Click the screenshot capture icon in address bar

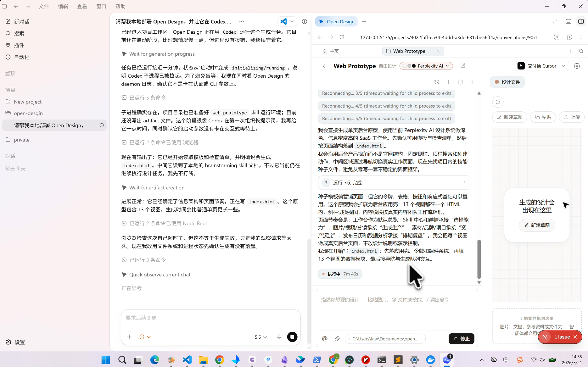click(557, 37)
